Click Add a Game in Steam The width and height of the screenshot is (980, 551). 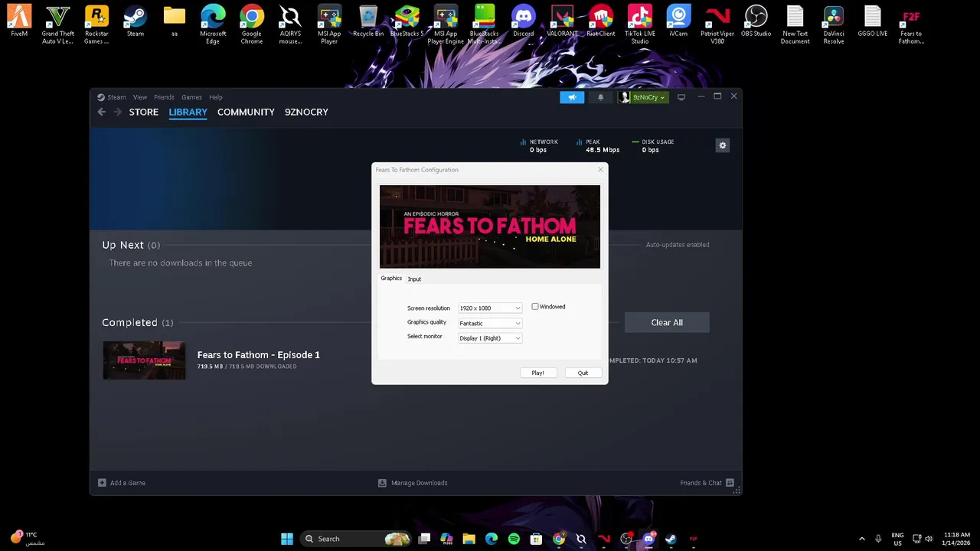121,483
